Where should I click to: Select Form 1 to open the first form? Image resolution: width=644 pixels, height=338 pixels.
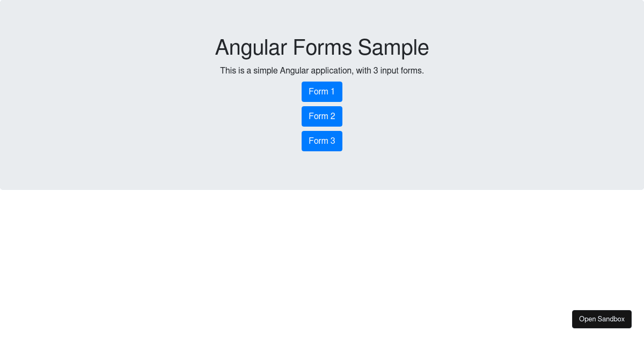322,92
